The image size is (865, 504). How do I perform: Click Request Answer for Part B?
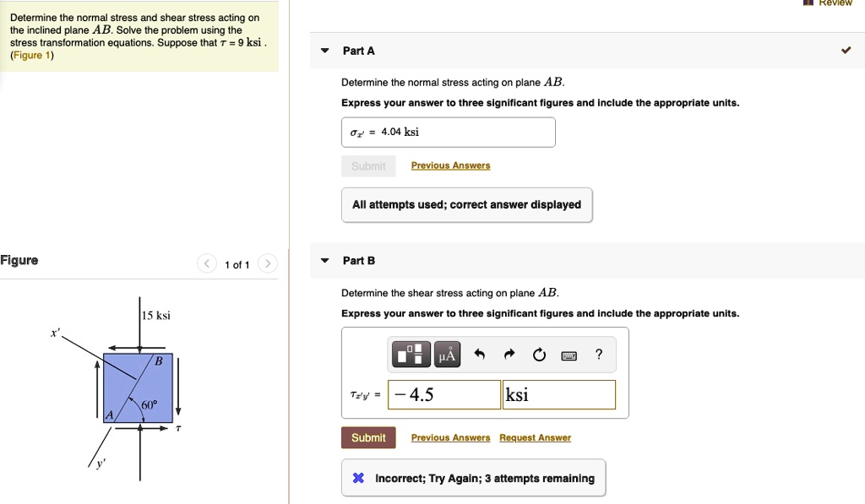pos(535,437)
